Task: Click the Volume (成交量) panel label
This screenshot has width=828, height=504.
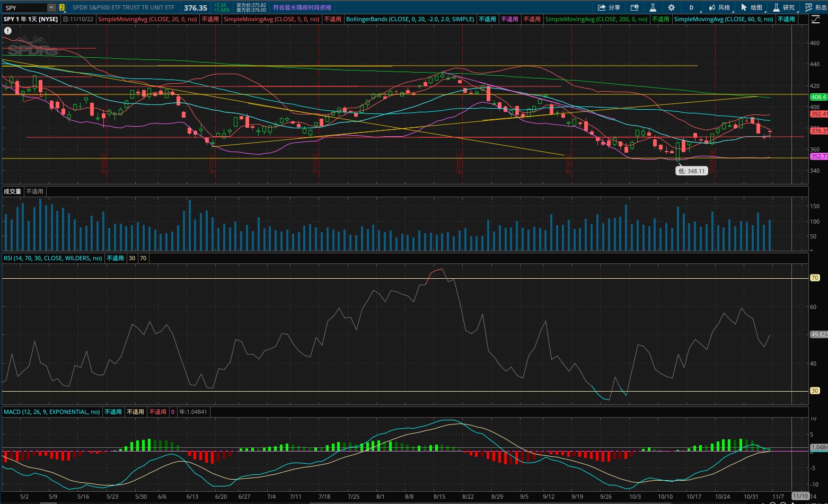Action: point(12,191)
